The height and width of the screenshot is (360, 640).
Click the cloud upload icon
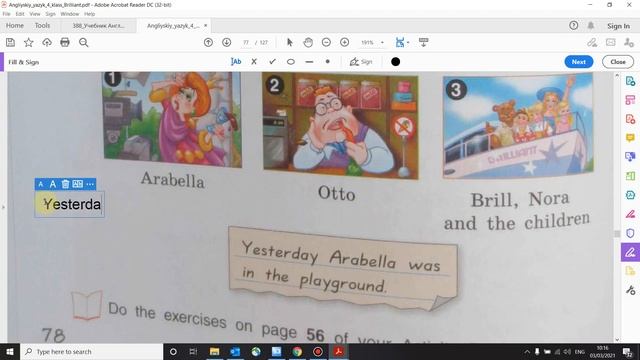point(47,42)
